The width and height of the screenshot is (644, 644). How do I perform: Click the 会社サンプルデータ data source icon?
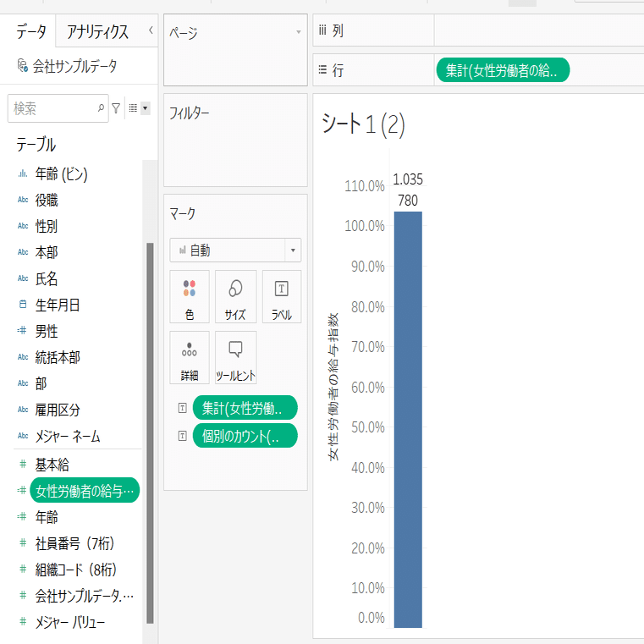[23, 65]
